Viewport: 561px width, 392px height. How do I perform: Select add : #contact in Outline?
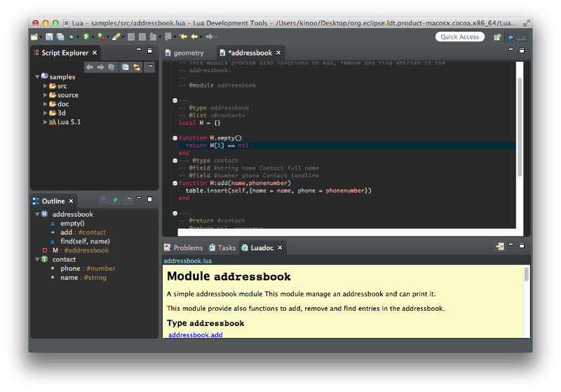83,233
